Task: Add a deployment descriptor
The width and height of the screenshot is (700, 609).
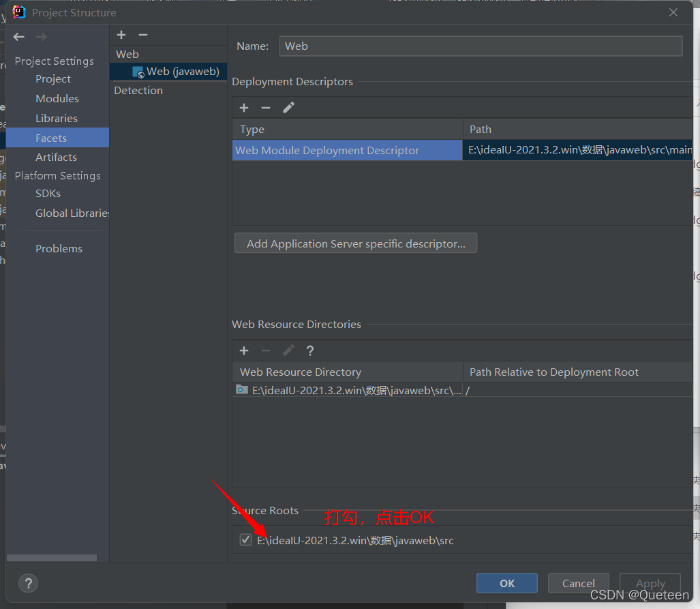Action: click(x=244, y=108)
